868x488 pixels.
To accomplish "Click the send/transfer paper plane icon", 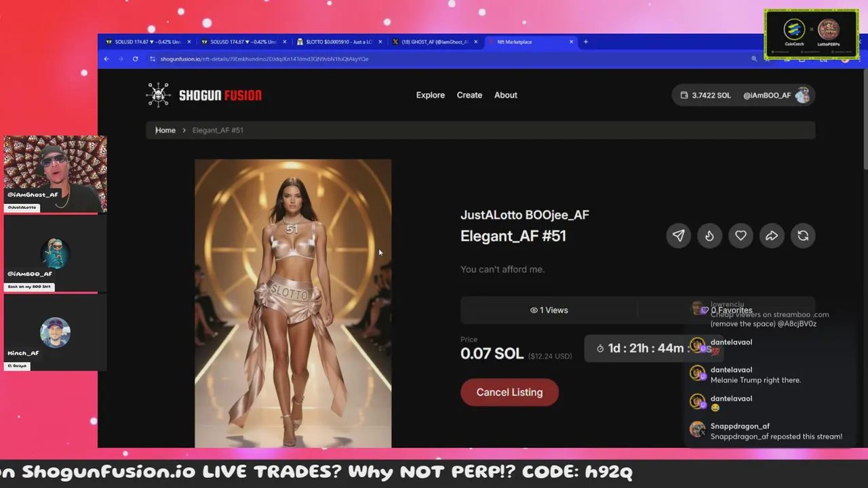I will 678,236.
